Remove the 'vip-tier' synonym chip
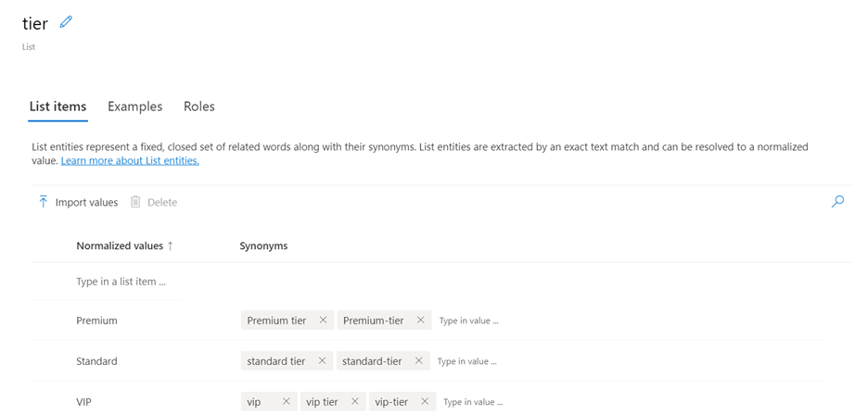Image resolution: width=868 pixels, height=415 pixels. point(425,402)
